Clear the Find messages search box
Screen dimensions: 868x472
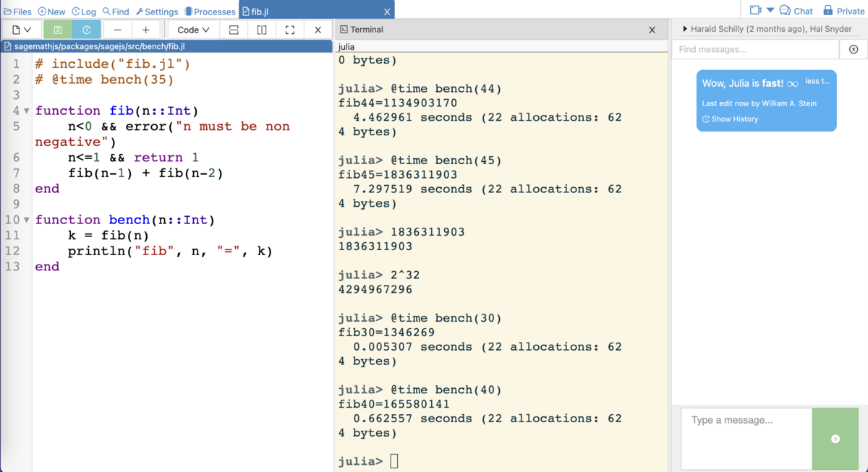pos(854,49)
